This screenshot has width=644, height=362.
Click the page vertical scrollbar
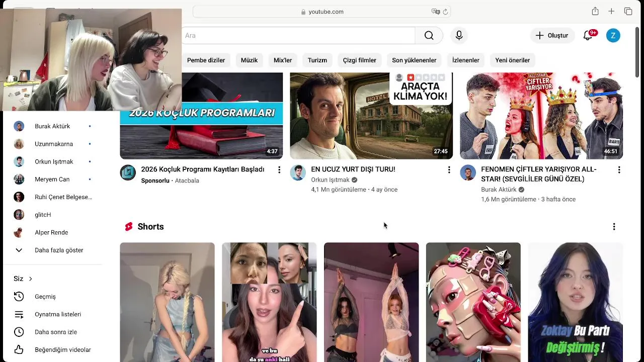tap(637, 52)
